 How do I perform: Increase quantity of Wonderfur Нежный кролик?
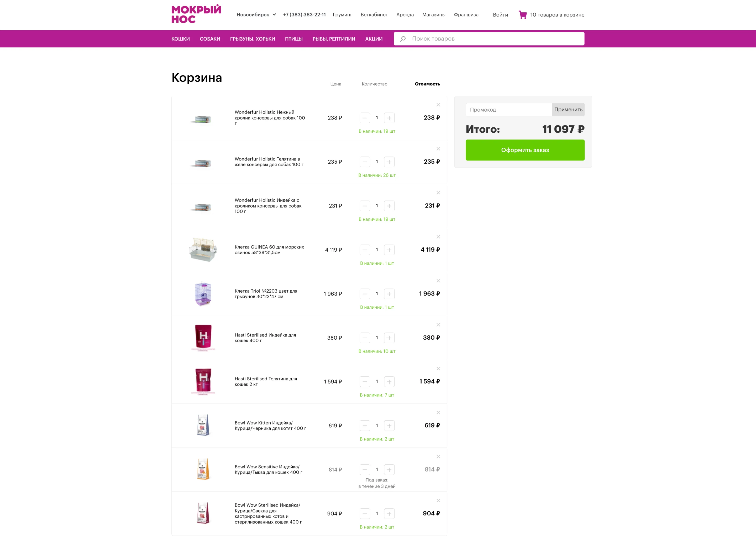pyautogui.click(x=389, y=118)
